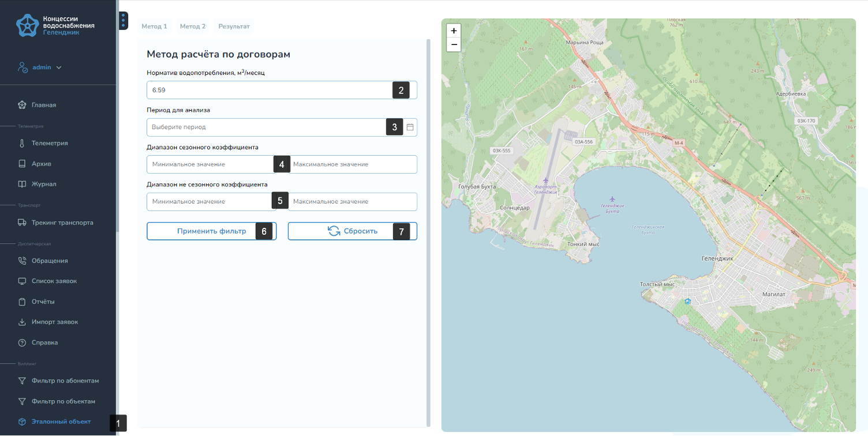Expand the admin user dropdown

click(x=59, y=67)
